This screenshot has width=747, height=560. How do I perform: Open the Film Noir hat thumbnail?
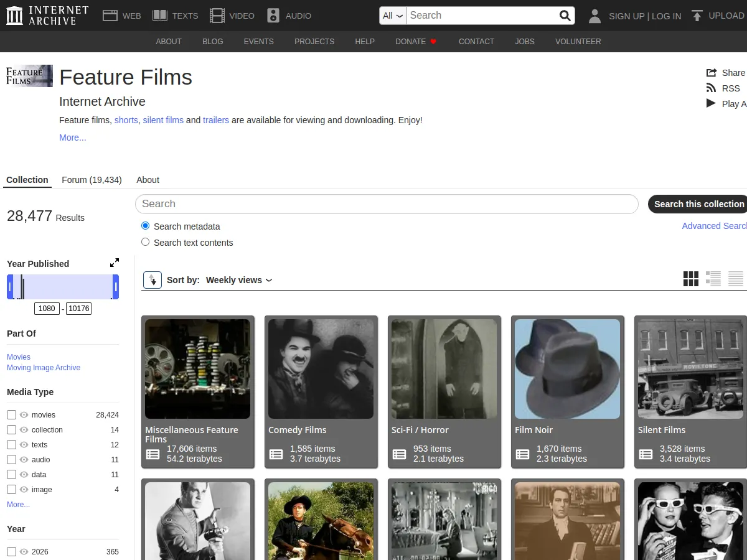[x=567, y=369]
